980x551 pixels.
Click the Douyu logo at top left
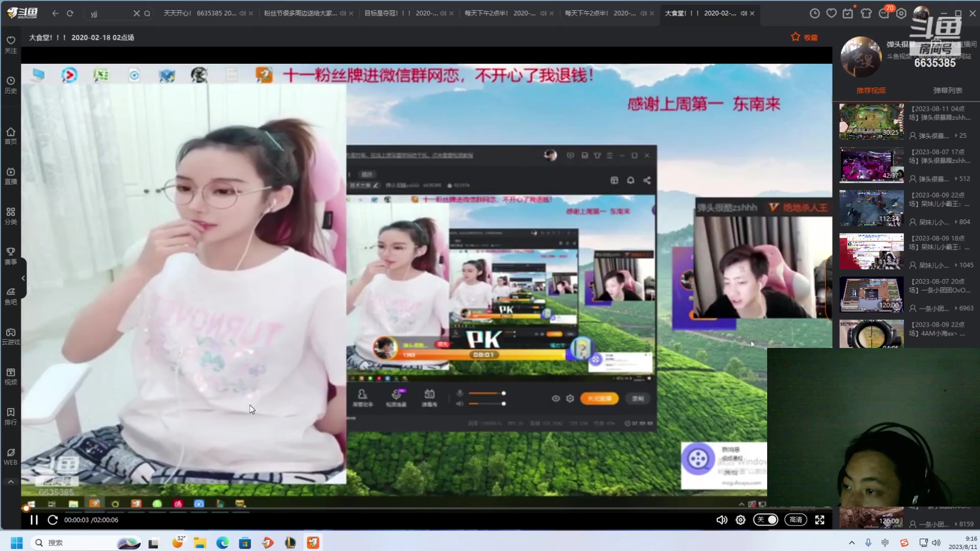pos(22,13)
